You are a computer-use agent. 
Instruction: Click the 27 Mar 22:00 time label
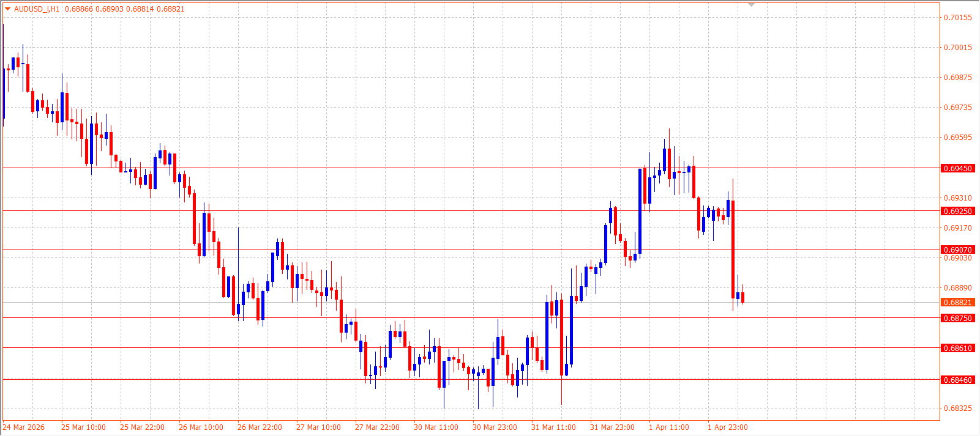tap(377, 427)
